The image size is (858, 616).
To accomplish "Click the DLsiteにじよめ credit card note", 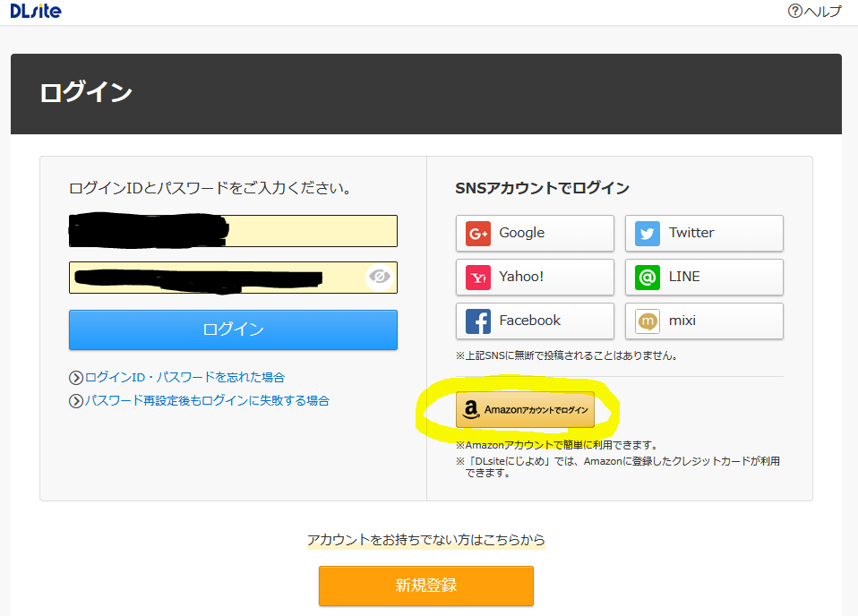I will pyautogui.click(x=618, y=466).
